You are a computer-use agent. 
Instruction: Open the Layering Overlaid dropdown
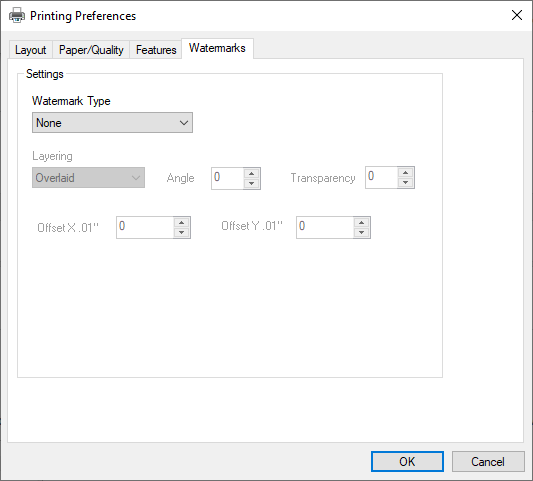[x=88, y=177]
